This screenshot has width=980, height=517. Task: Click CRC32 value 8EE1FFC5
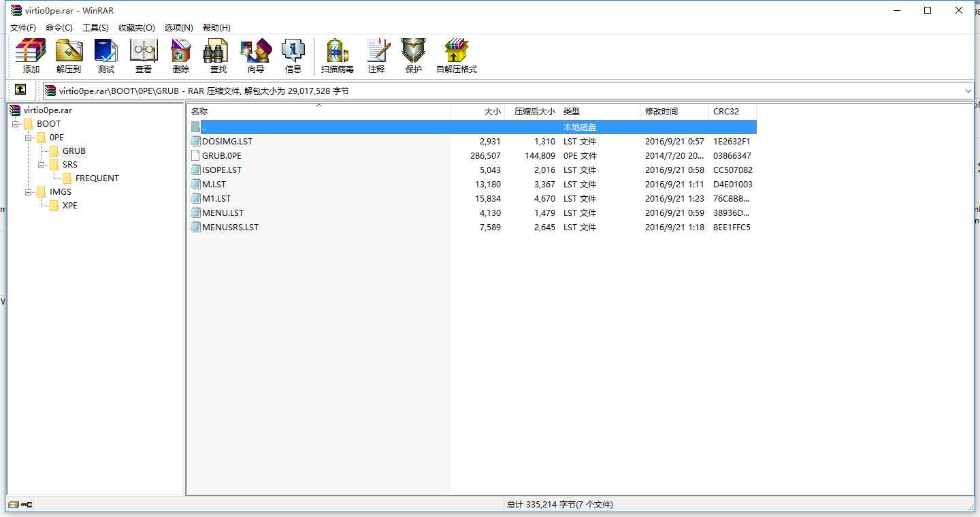[x=732, y=228]
